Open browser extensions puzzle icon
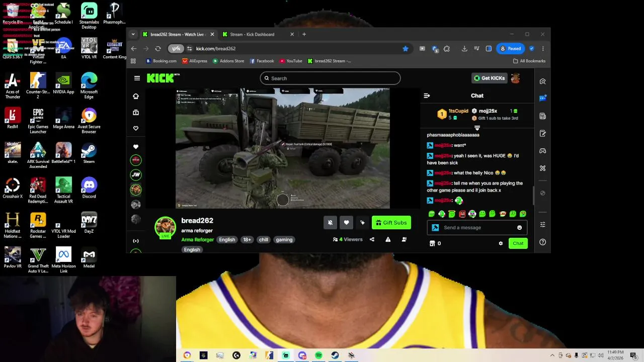 coord(446,49)
